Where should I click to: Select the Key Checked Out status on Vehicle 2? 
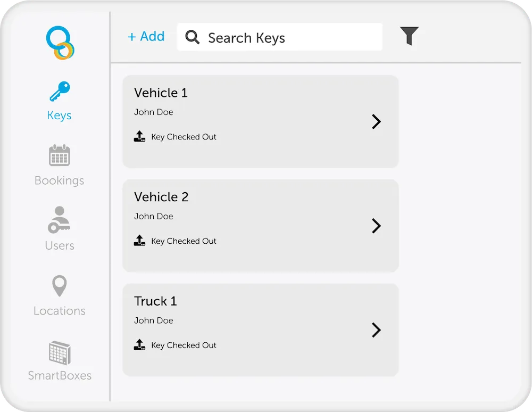click(184, 241)
